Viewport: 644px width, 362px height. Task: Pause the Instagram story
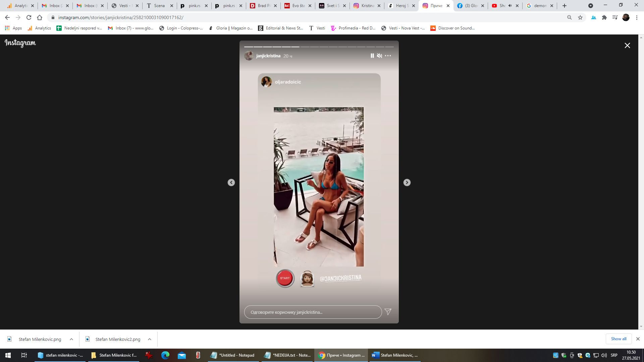[x=372, y=56]
